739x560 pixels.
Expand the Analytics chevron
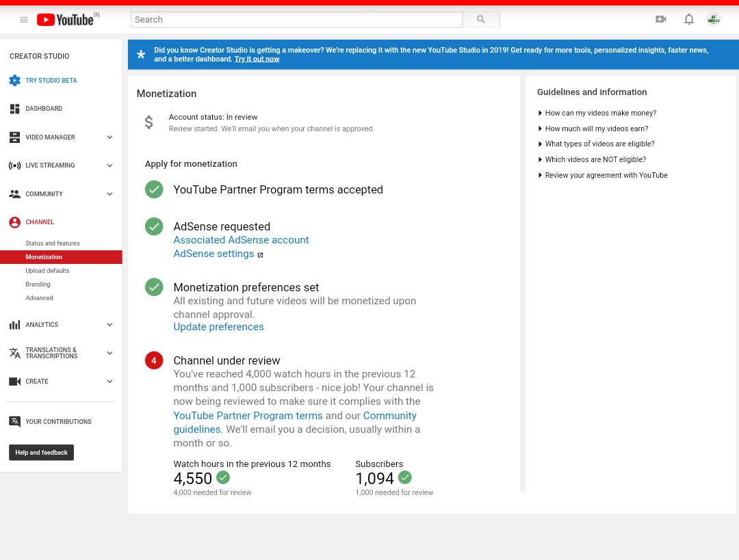109,325
